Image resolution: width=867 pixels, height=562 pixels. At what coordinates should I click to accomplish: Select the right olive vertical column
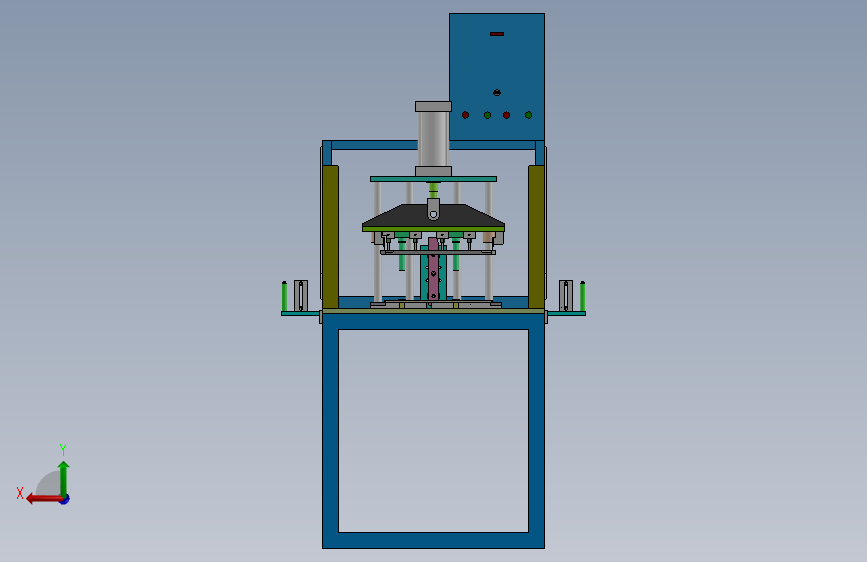pyautogui.click(x=536, y=237)
